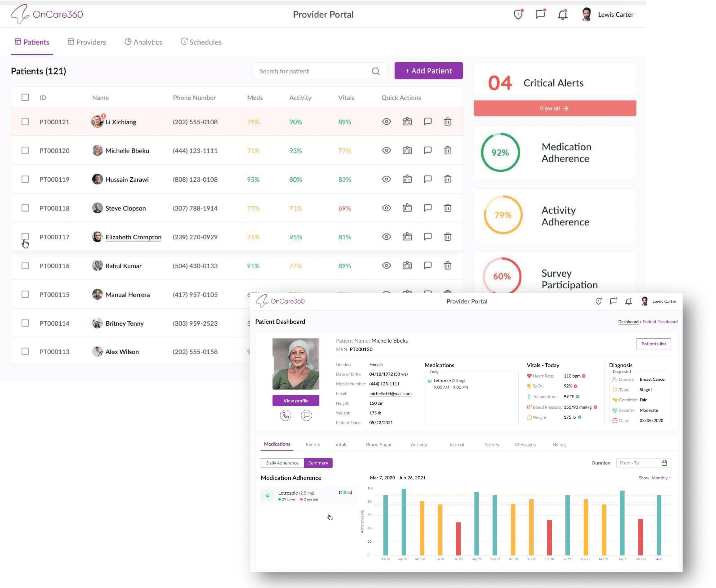This screenshot has height=588, width=716.
Task: Click Michelle Bbeku profile photo
Action: coord(296,364)
